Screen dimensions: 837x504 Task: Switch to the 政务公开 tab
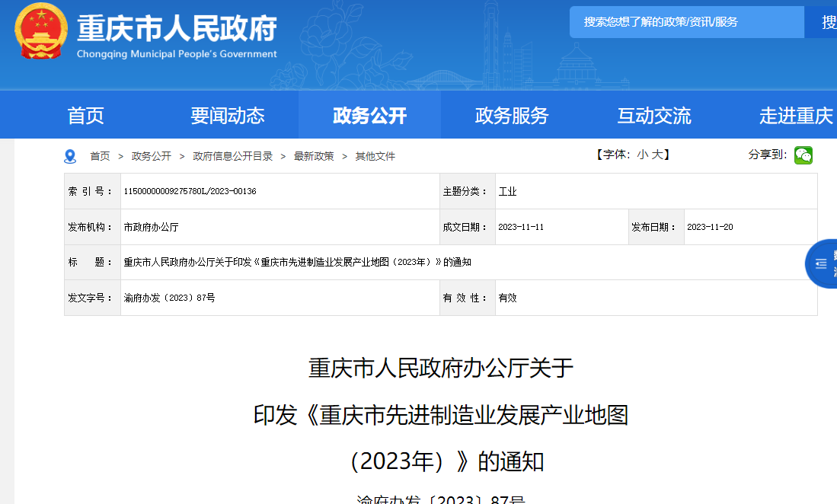coord(369,115)
